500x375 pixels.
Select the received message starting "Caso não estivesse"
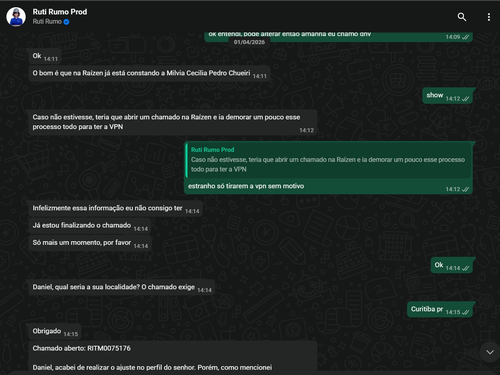(x=173, y=122)
